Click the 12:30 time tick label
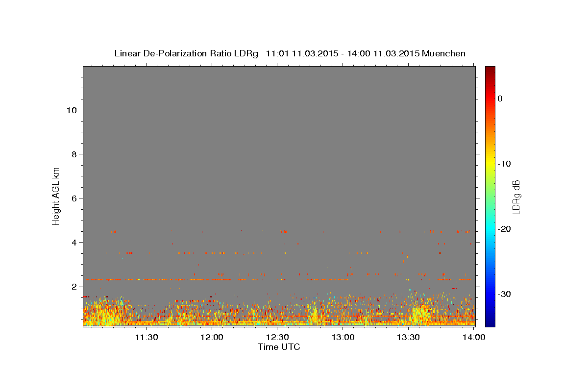 click(x=278, y=337)
